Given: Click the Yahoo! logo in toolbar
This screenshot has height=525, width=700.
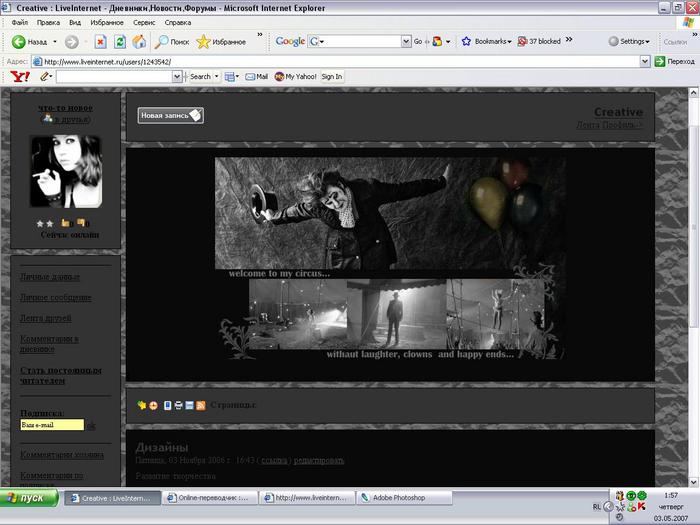Looking at the screenshot, I should [x=19, y=76].
